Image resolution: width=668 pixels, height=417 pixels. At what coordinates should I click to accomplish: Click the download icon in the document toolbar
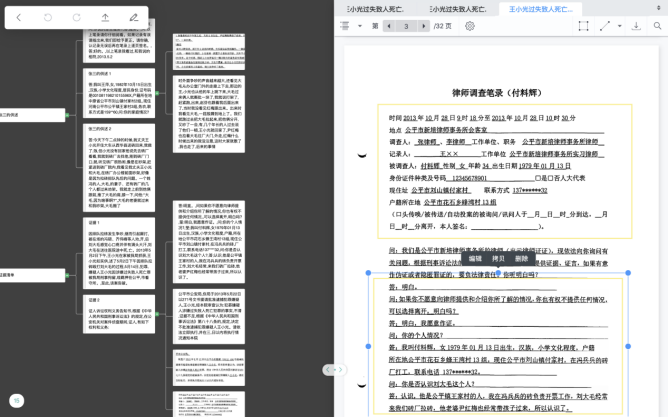[x=636, y=26]
